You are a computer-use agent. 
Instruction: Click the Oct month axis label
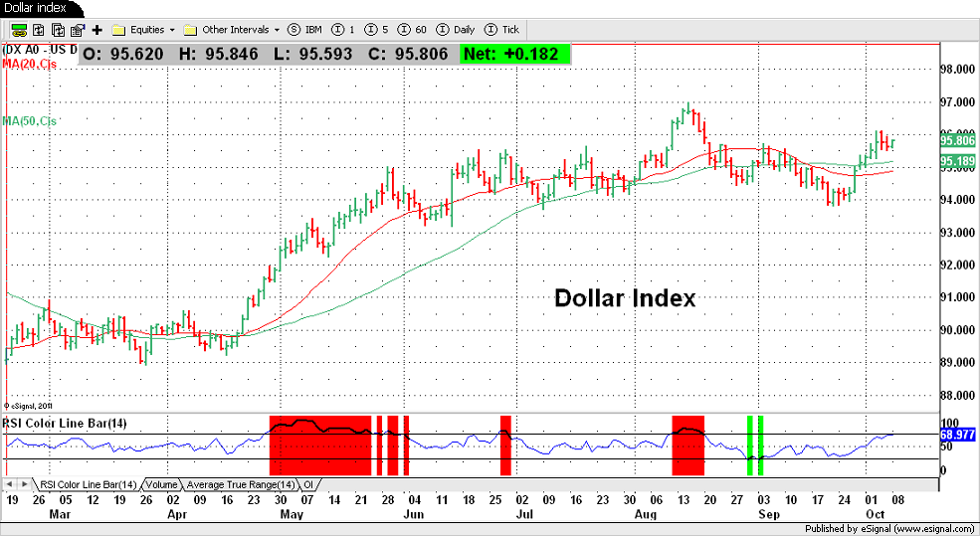(x=875, y=514)
